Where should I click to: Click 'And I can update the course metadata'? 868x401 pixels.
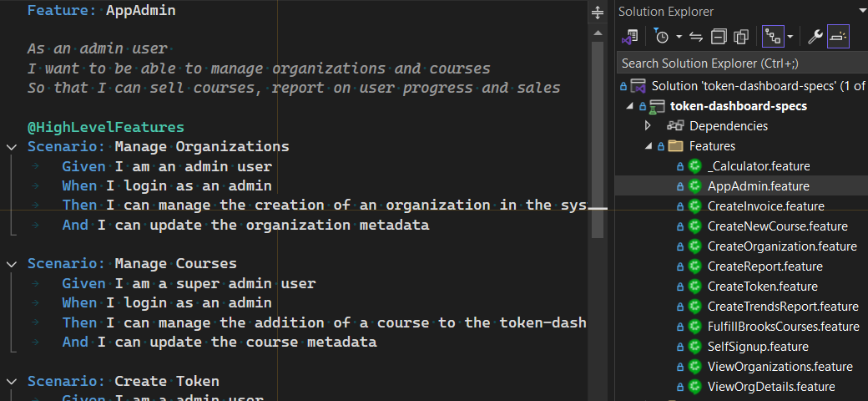tap(220, 342)
